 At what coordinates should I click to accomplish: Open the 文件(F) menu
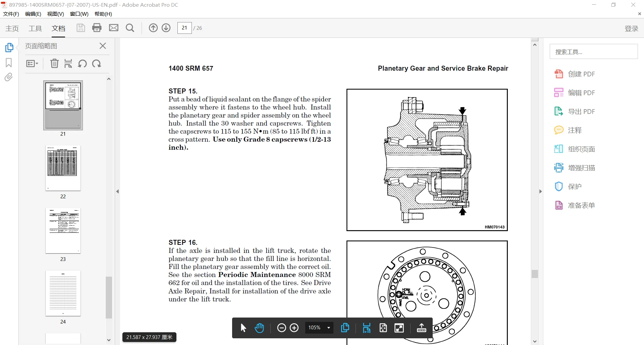click(11, 14)
